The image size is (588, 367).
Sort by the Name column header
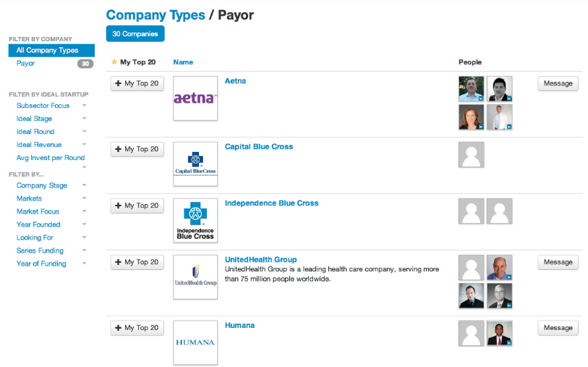(183, 62)
